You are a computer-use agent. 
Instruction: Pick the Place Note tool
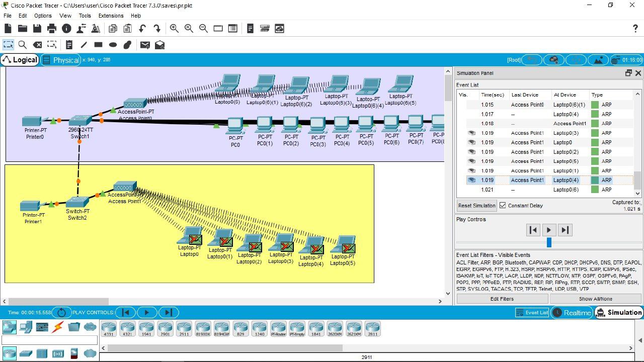[69, 45]
